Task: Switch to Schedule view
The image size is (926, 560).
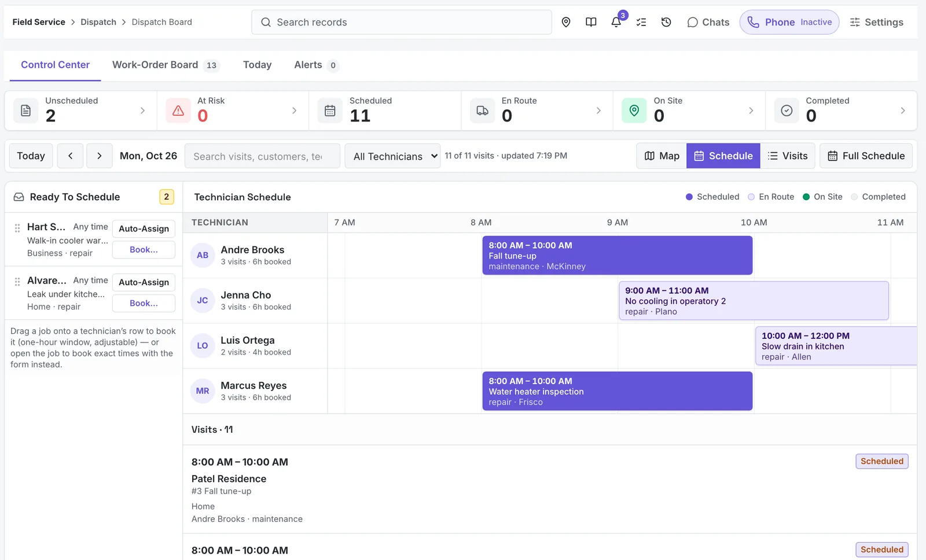Action: 723,156
